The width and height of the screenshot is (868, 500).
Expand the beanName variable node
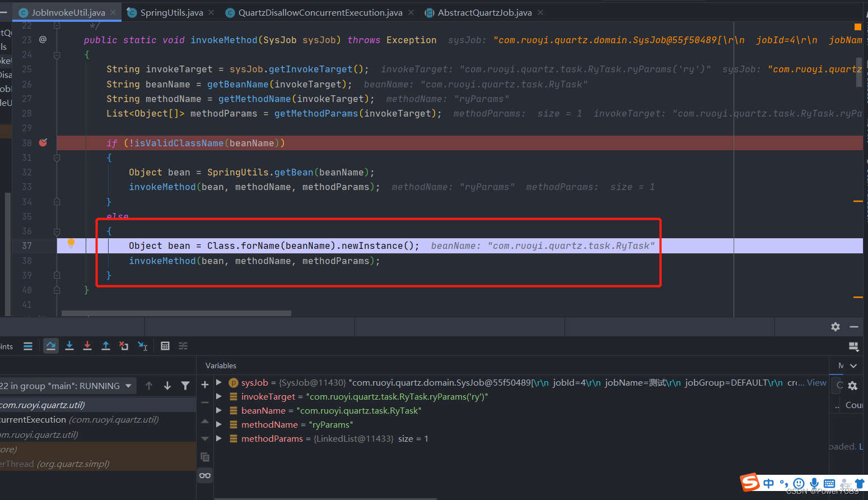[x=219, y=410]
